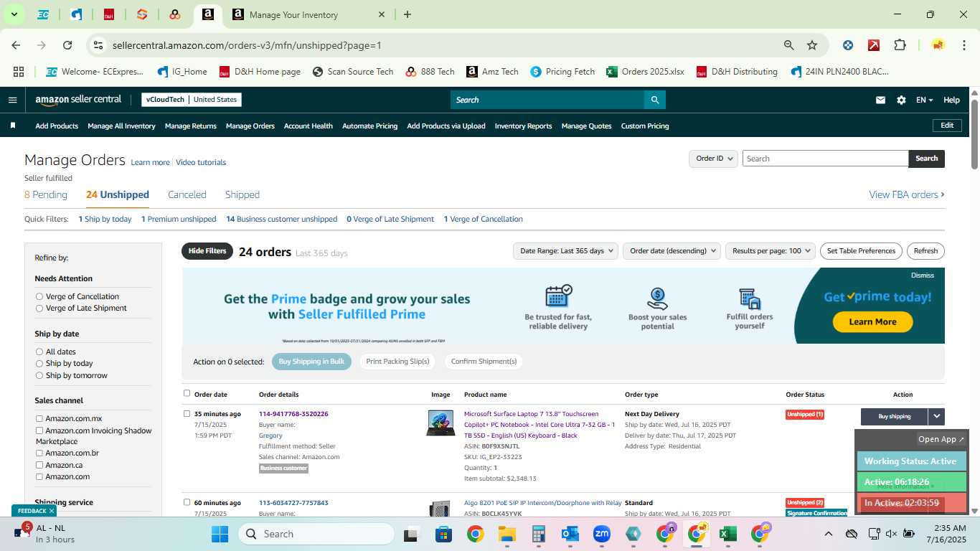This screenshot has width=980, height=551.
Task: Open Microsoft Store from taskbar
Action: 443,534
